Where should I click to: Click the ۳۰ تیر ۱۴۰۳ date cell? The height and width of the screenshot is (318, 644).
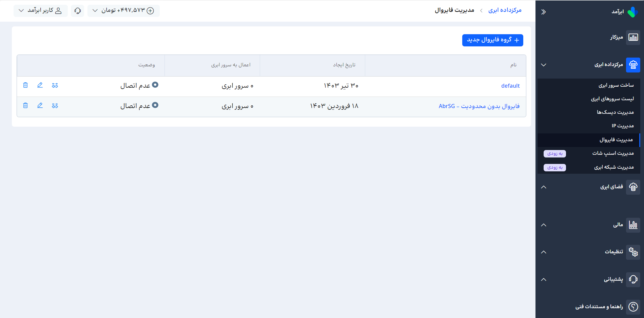click(341, 86)
